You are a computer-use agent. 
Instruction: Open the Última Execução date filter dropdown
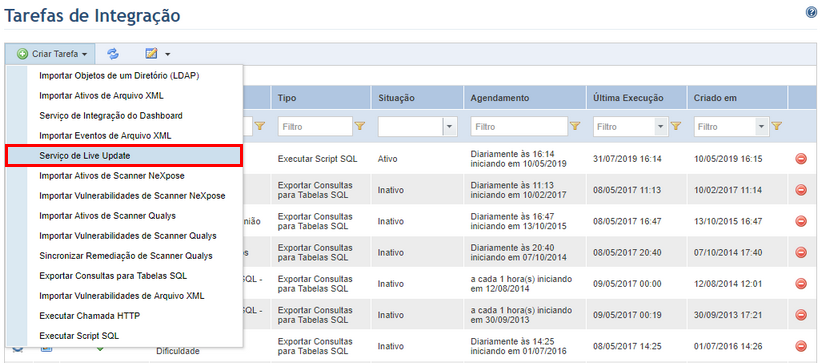661,126
